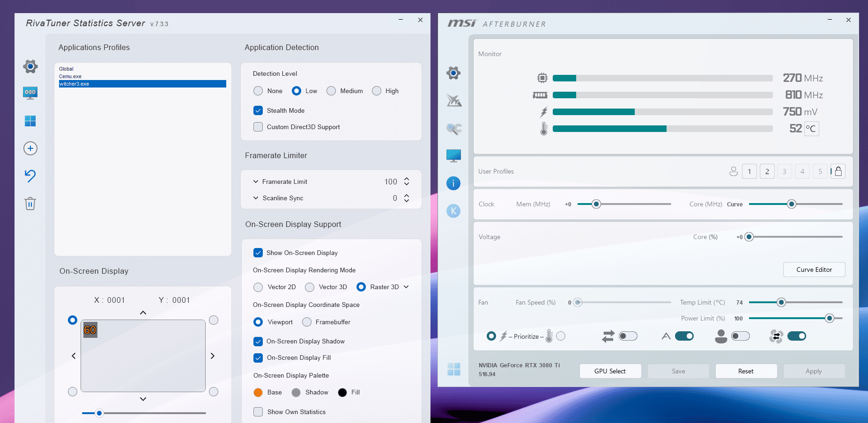Viewport: 868px width, 423px height.
Task: Select the witcher3.exe profile
Action: click(142, 84)
